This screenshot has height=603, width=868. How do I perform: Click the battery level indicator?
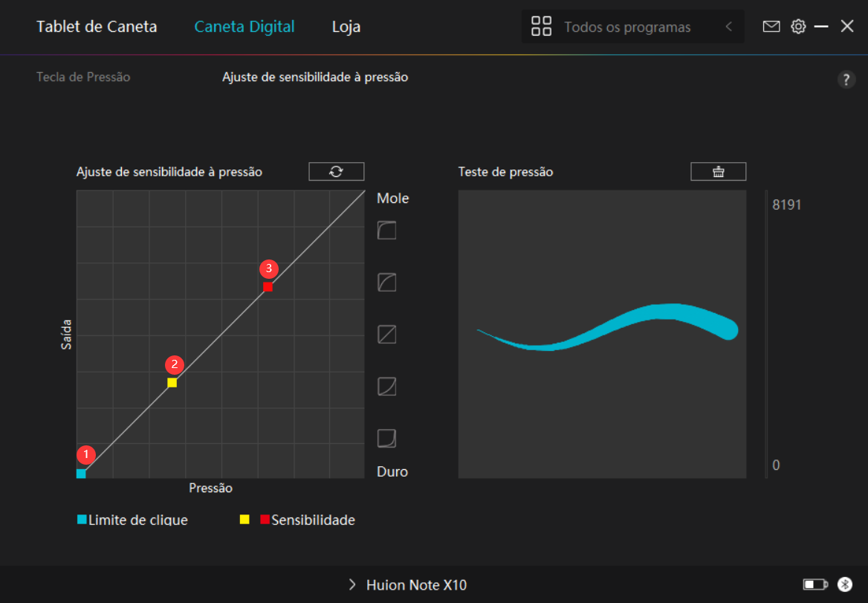(815, 584)
